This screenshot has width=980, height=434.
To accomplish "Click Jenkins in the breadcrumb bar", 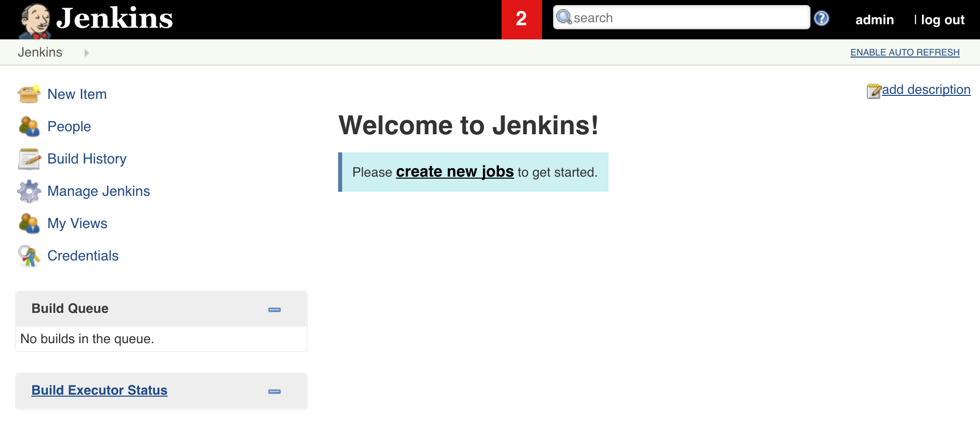I will pyautogui.click(x=40, y=52).
